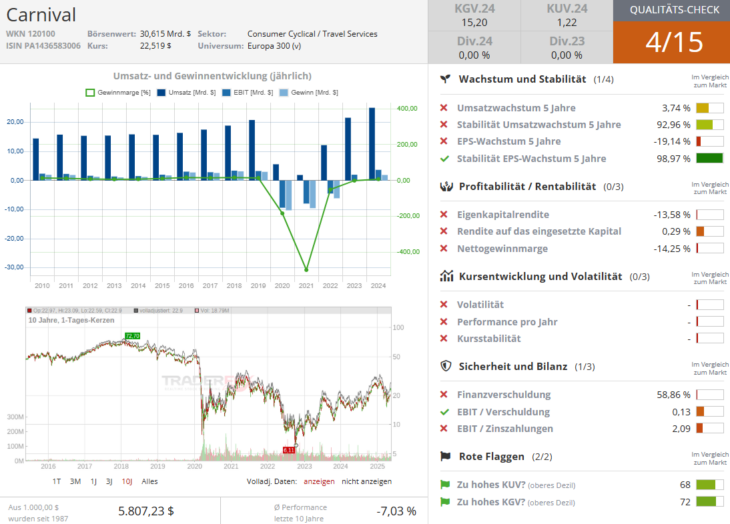This screenshot has width=730, height=524.
Task: Click 'nicht anzeigen' for Volladj. Daten
Action: click(366, 481)
